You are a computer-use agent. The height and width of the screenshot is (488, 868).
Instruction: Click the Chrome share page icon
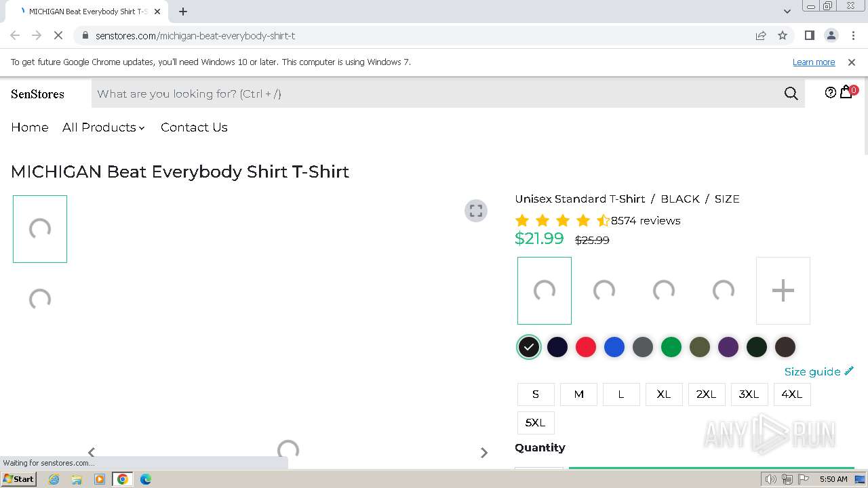761,35
